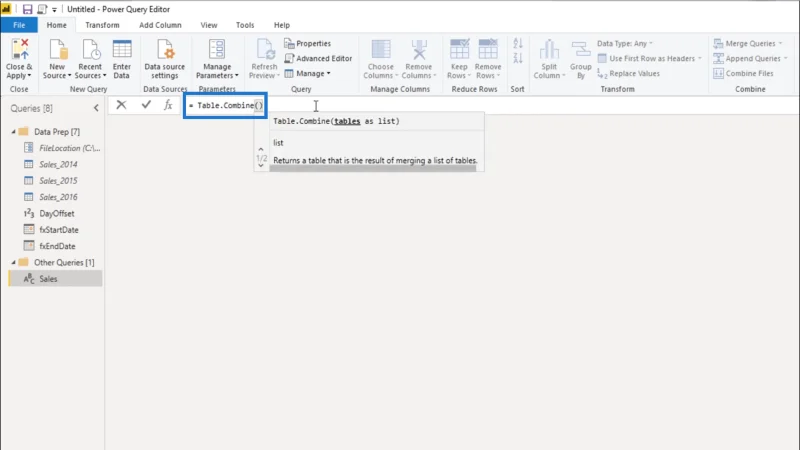Show the previous tooltip overload with the up arrow
Image resolution: width=800 pixels, height=450 pixels.
(x=261, y=149)
